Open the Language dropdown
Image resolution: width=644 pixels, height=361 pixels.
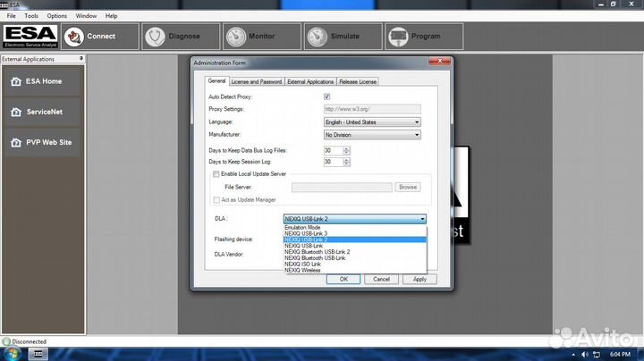tap(372, 122)
